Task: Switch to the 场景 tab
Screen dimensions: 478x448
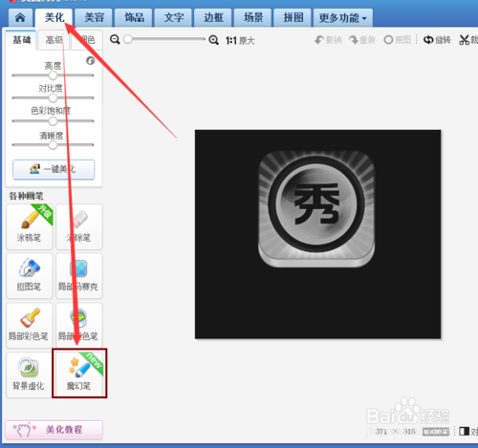Action: point(253,17)
